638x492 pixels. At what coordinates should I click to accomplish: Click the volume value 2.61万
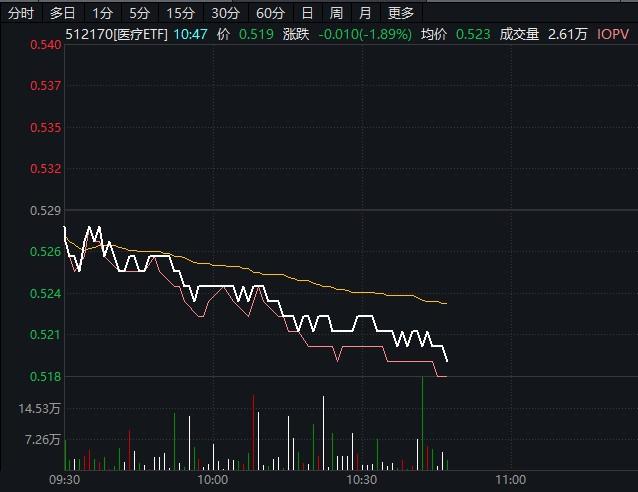pos(568,34)
